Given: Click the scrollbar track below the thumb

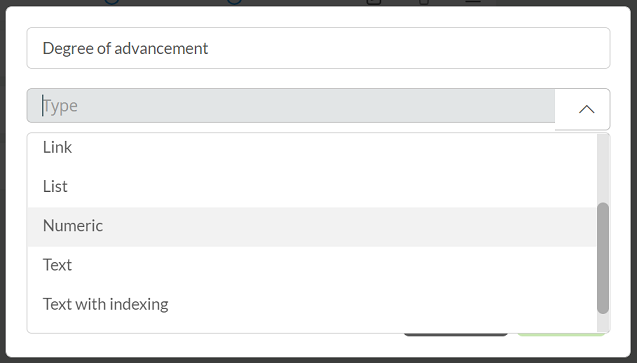Looking at the screenshot, I should click(603, 323).
